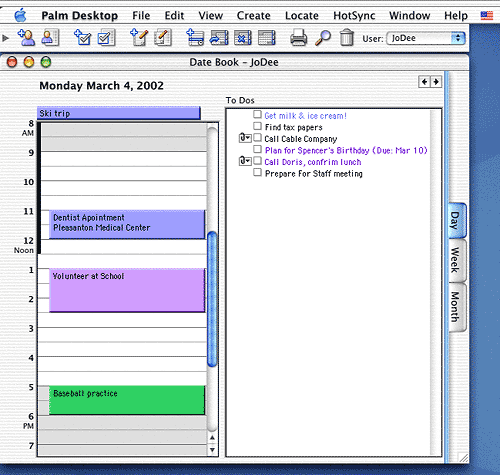Click the Plan for Spencer's Birthday task text
The height and width of the screenshot is (475, 500).
346,150
